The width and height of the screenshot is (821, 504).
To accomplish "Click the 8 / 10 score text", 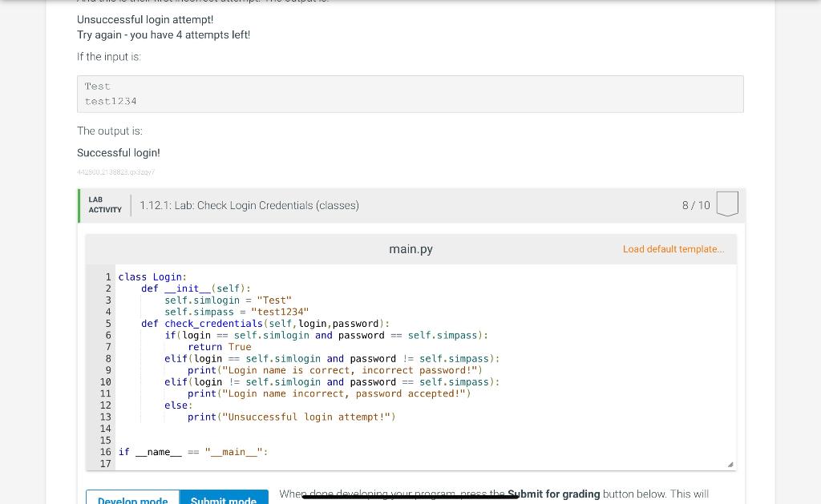I will pyautogui.click(x=696, y=205).
